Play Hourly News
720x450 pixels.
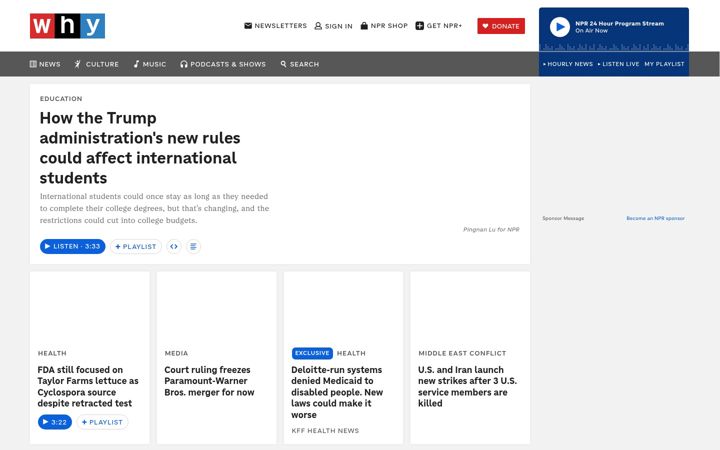(568, 64)
